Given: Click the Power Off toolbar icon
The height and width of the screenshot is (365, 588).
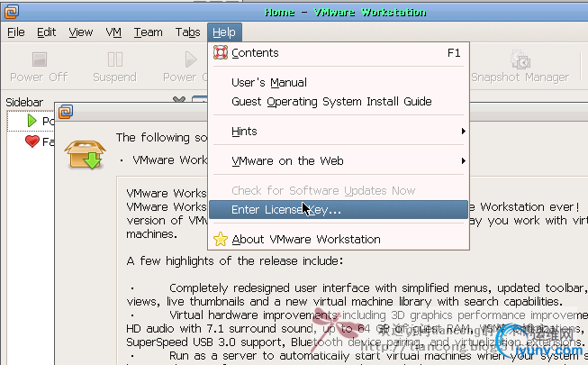Looking at the screenshot, I should 40,59.
